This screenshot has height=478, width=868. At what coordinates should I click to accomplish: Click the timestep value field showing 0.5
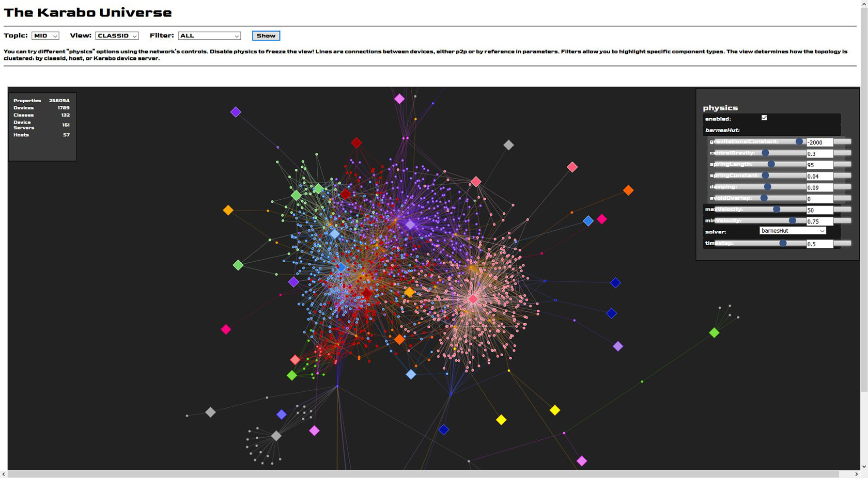click(819, 244)
